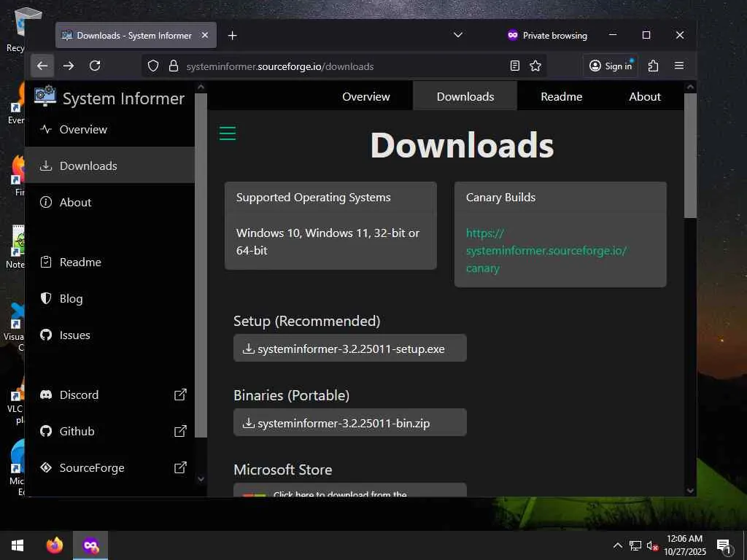Click the page vertical scrollbar thumb
747x560 pixels.
pos(690,155)
